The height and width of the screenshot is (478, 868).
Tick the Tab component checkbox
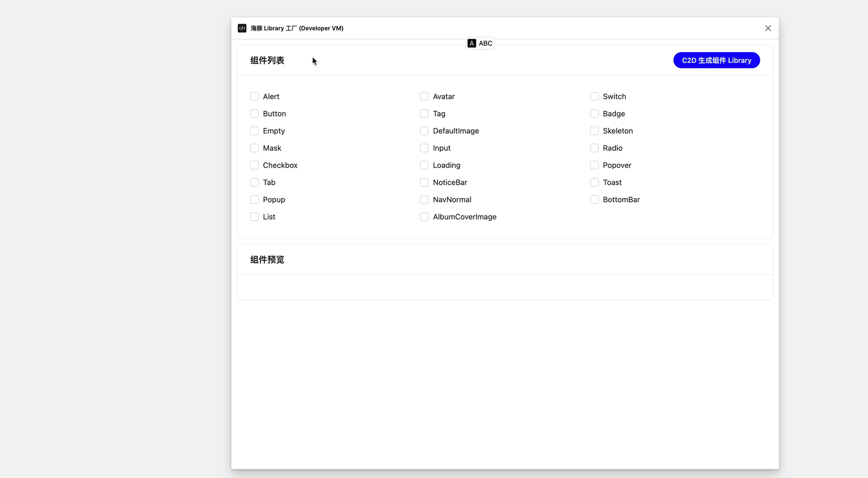pos(254,183)
